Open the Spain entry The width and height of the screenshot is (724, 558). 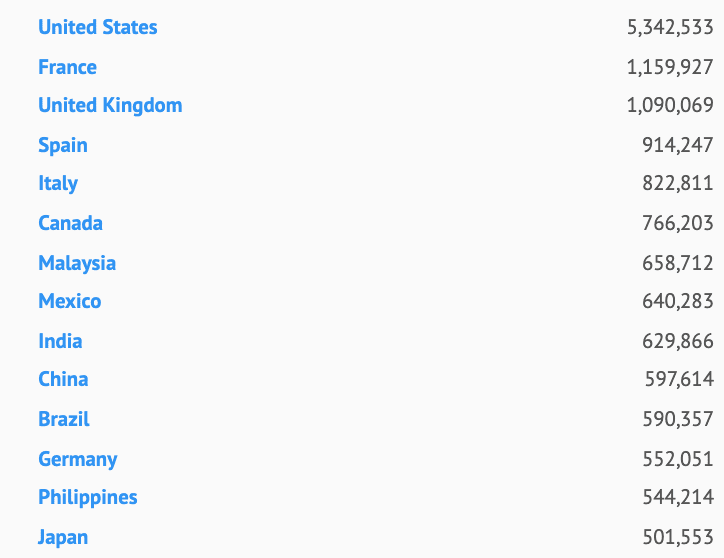pyautogui.click(x=62, y=145)
